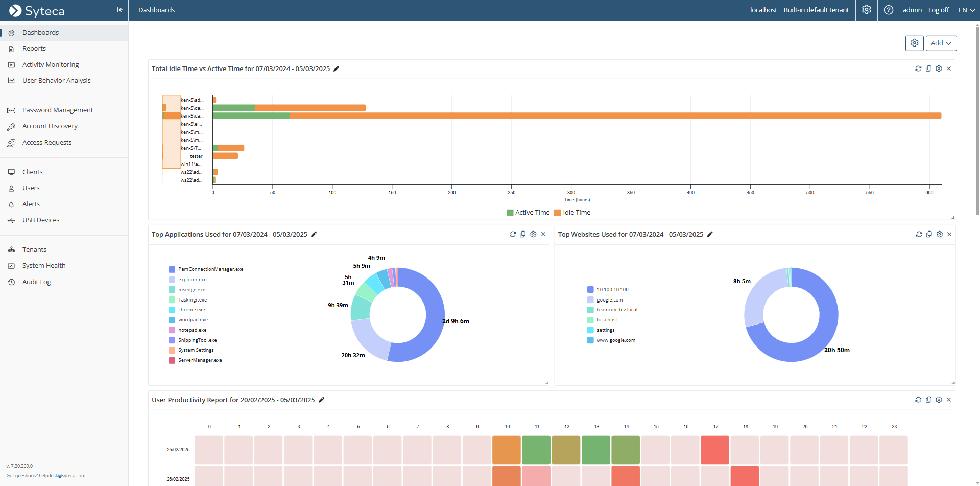The image size is (980, 486).
Task: Duplicate the Top Applications Used widget
Action: tap(522, 234)
